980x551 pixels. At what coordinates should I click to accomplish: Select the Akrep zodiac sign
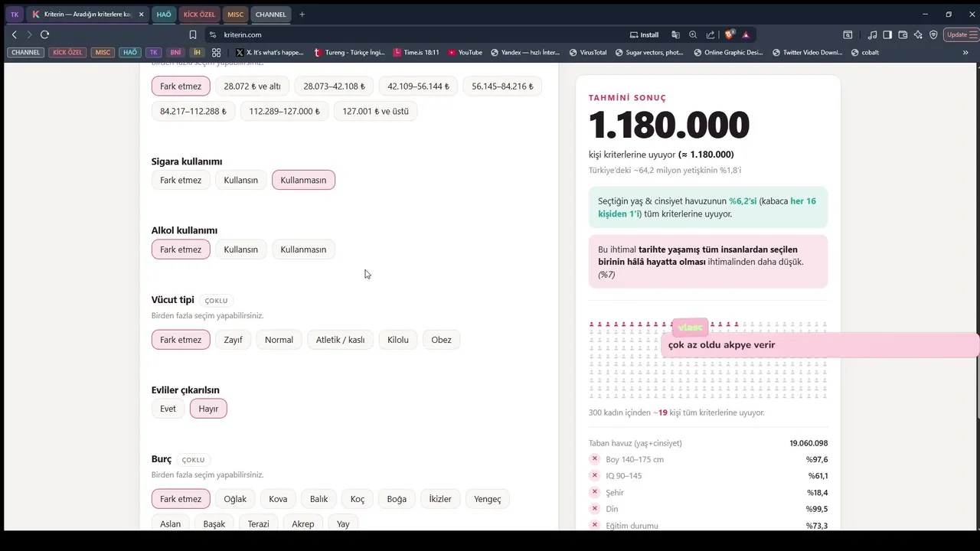pyautogui.click(x=303, y=524)
